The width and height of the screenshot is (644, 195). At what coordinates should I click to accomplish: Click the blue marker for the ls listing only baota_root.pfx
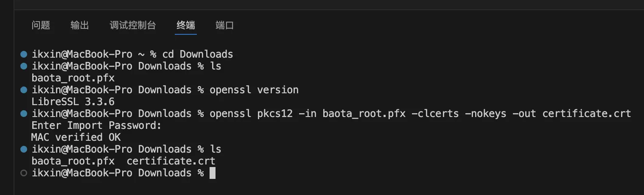tap(24, 66)
